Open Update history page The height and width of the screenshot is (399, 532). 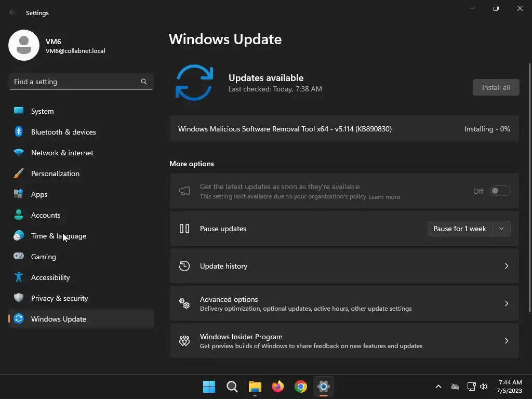[x=344, y=266]
